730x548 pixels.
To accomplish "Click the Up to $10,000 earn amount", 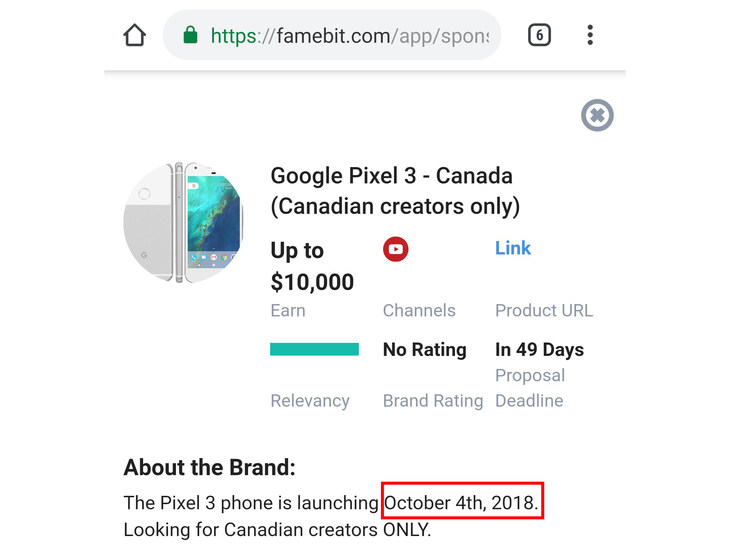I will [x=312, y=266].
